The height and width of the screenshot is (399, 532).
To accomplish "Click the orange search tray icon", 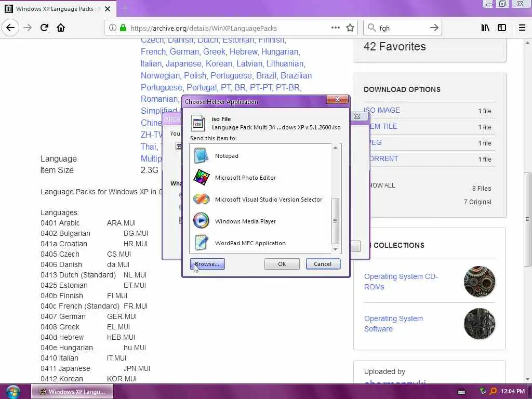I will tap(493, 391).
